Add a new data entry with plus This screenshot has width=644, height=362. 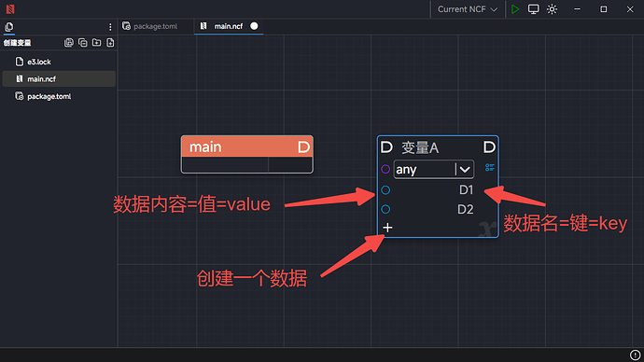tap(387, 228)
